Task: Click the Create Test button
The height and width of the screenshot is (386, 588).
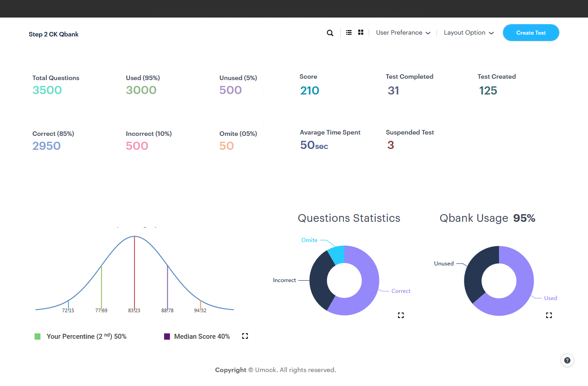Action: click(531, 33)
